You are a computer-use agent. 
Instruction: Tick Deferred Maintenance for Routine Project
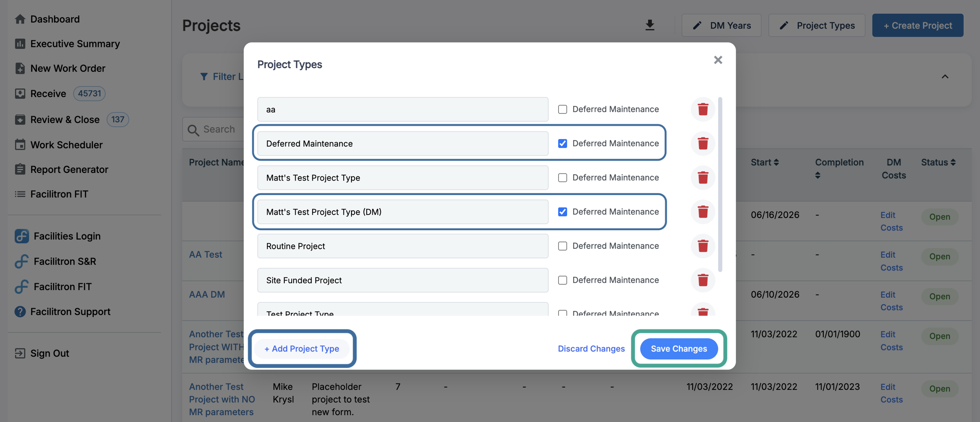(x=562, y=246)
